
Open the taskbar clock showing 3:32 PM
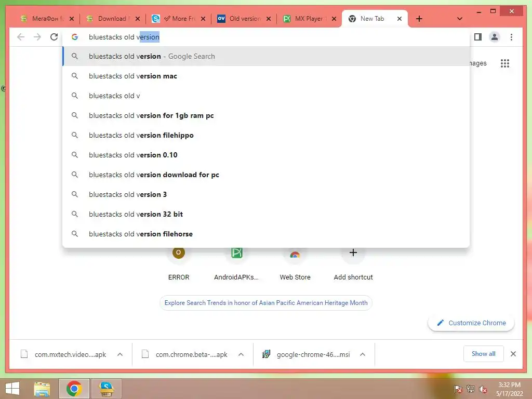pos(509,389)
